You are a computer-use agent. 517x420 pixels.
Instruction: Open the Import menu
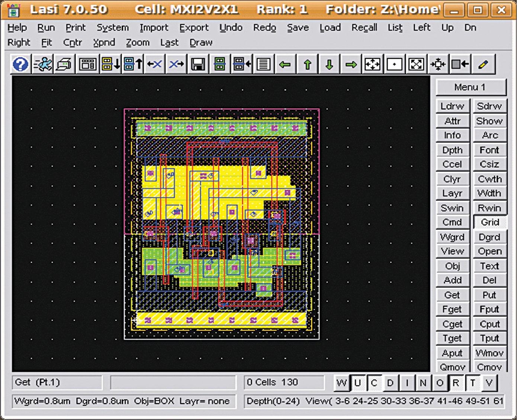(154, 28)
